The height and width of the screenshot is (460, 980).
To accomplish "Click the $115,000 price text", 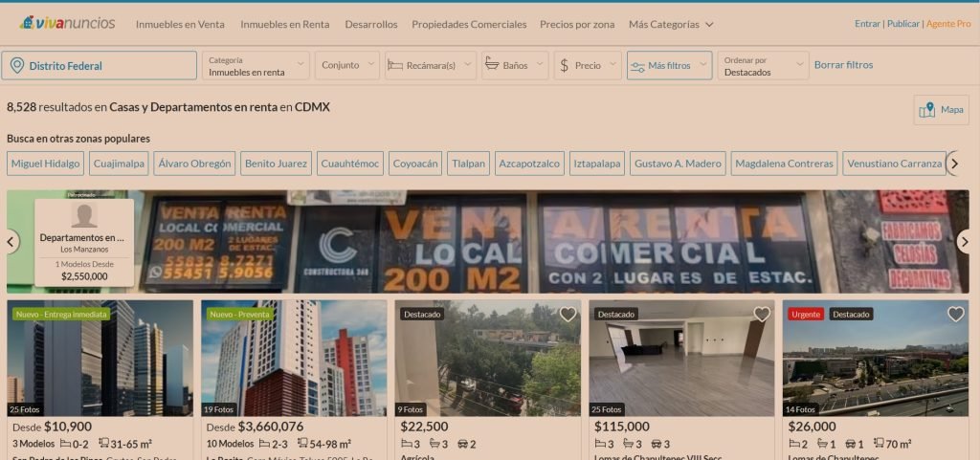I will pyautogui.click(x=621, y=427).
